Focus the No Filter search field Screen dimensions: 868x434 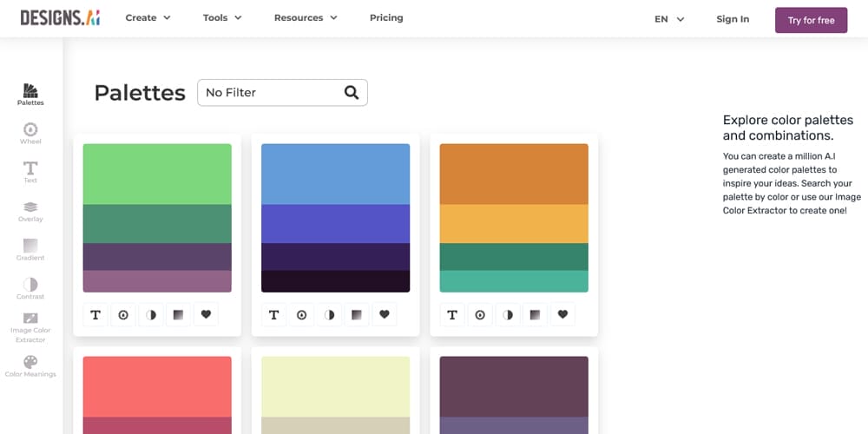[282, 93]
